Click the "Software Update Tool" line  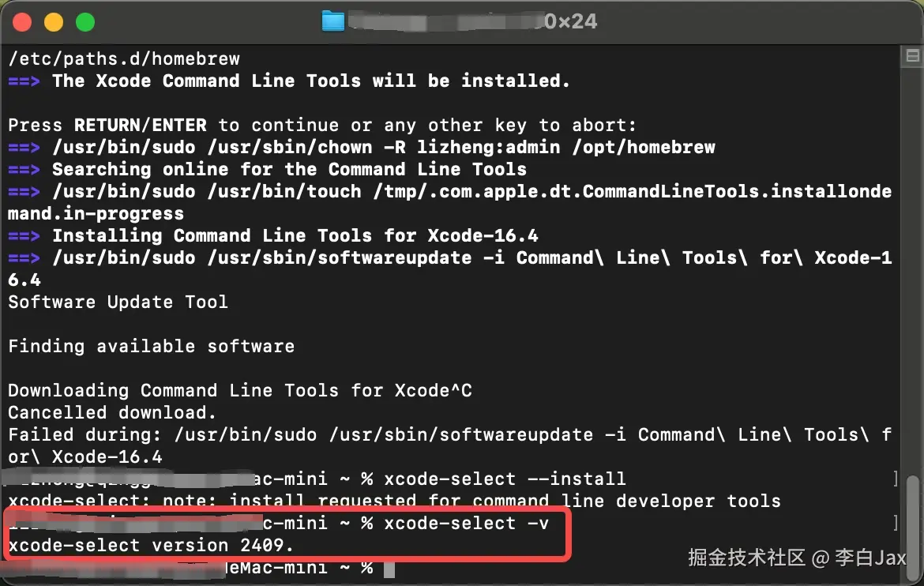tap(118, 302)
